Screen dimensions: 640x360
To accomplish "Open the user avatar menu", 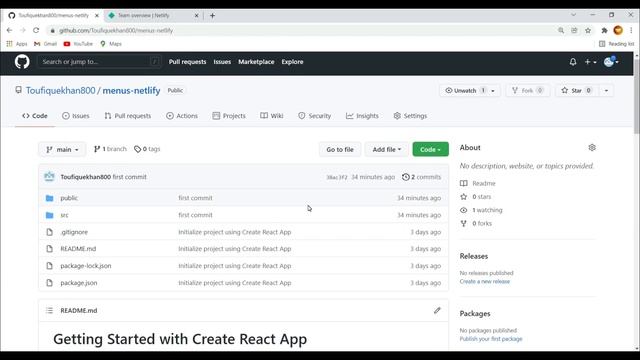I will coord(611,62).
